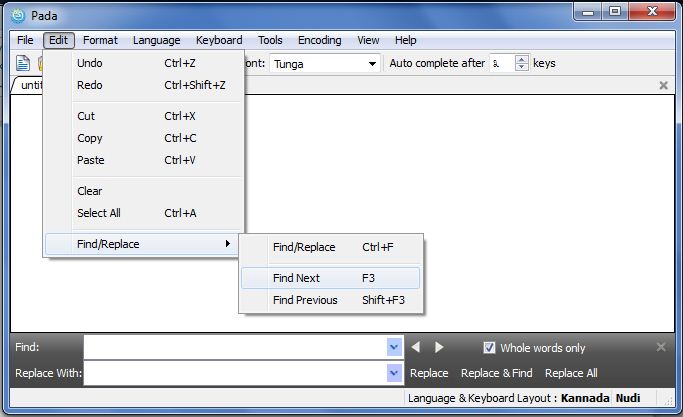Maximize the Pada window
This screenshot has width=683, height=417.
(x=615, y=11)
